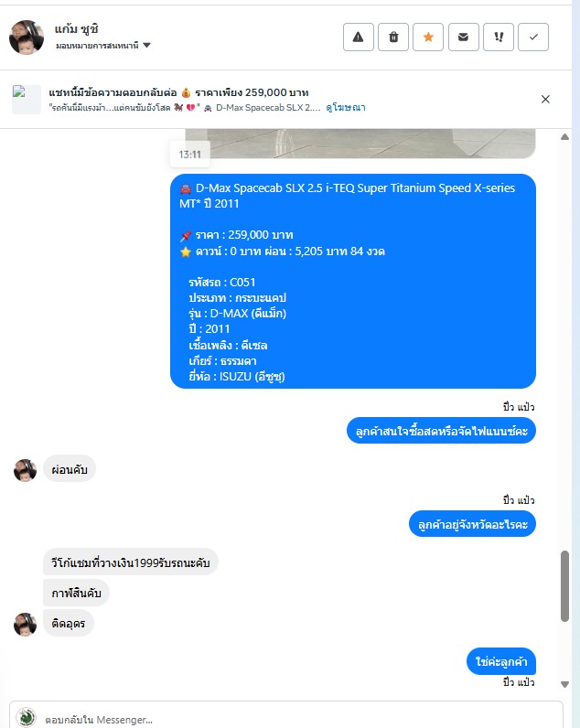Click the chat scrollbar thumb
The height and width of the screenshot is (728, 580).
coord(564,586)
